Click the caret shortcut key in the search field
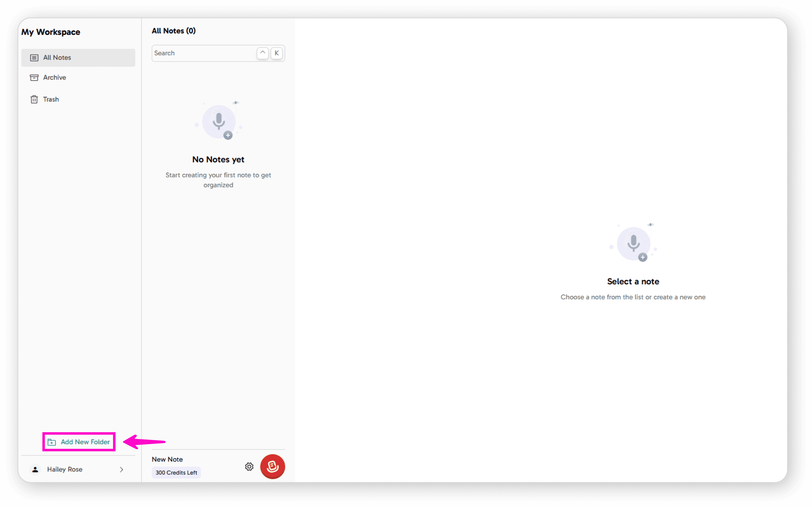The height and width of the screenshot is (507, 812). [x=262, y=53]
